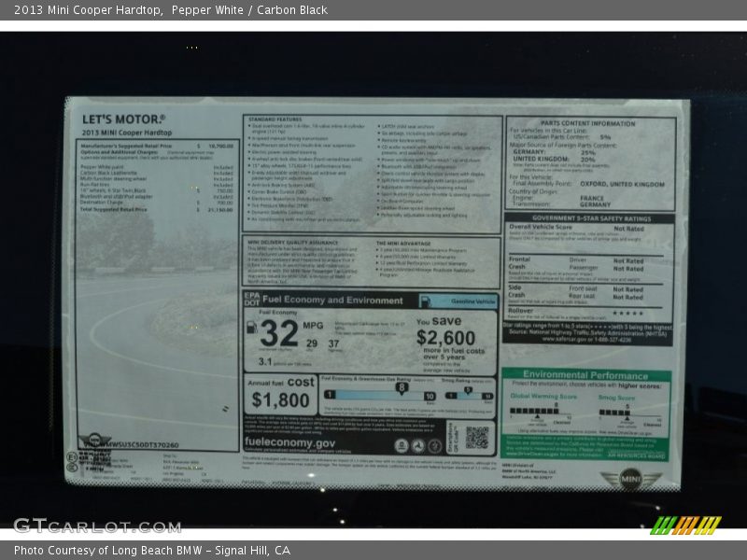747x560 pixels.
Task: Click the Smog Score bar in Environmental Performance
Action: click(x=617, y=410)
